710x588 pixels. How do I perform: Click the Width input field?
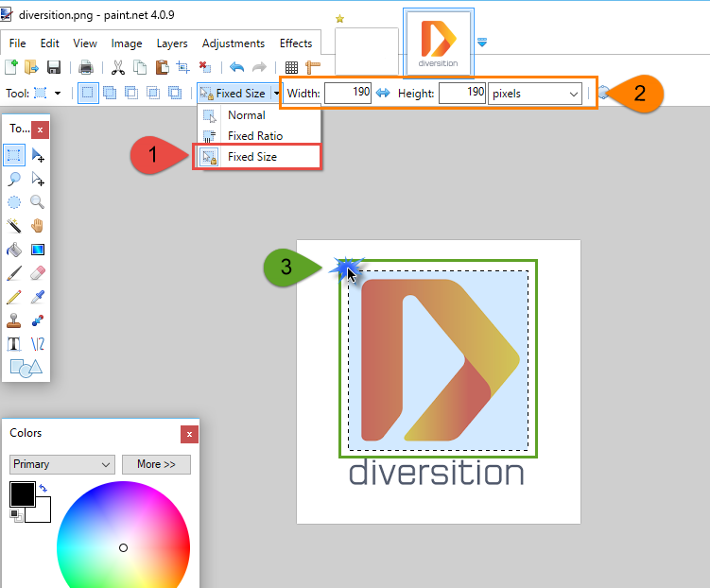(348, 94)
